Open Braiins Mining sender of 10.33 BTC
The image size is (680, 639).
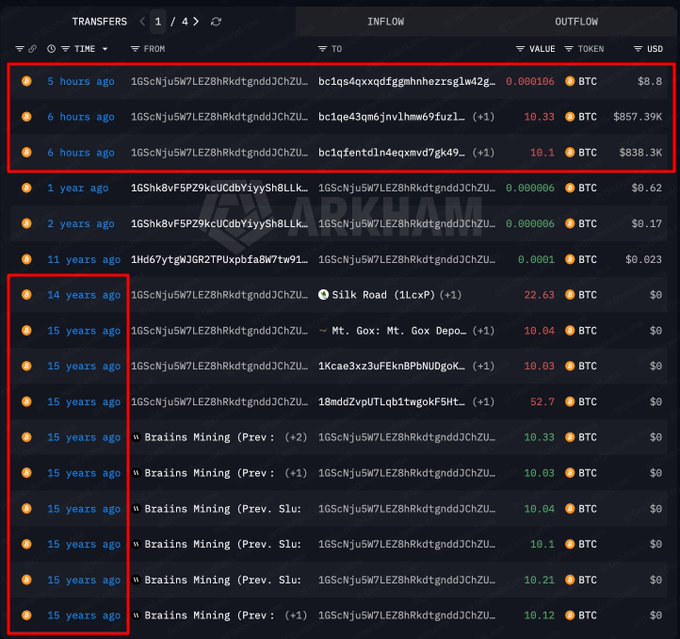click(x=209, y=437)
